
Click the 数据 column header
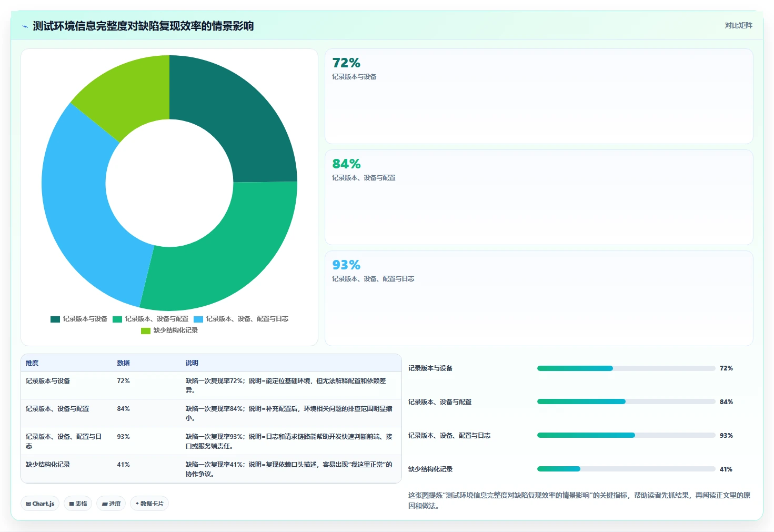pos(123,363)
